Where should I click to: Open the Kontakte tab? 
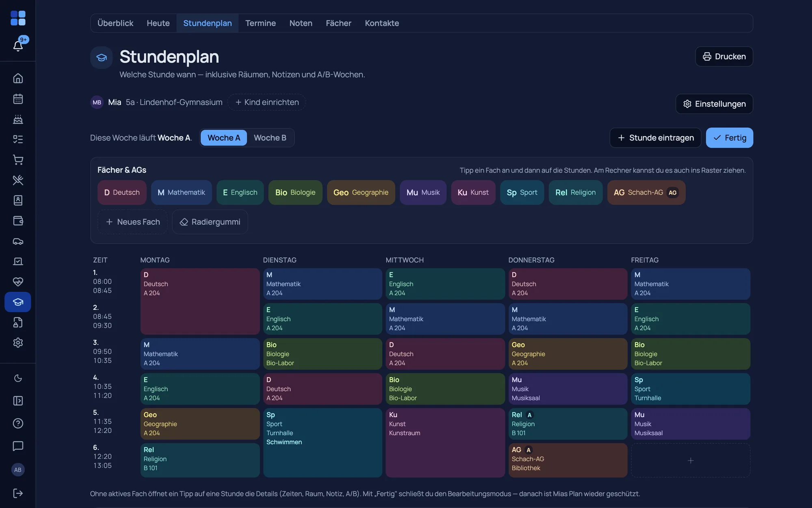[x=382, y=23]
